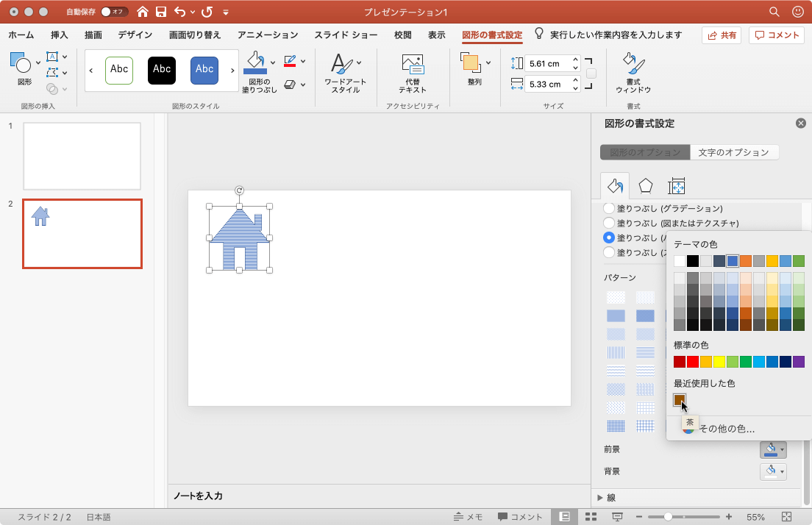
Task: Select the Effects pentagon icon tab
Action: pos(645,185)
